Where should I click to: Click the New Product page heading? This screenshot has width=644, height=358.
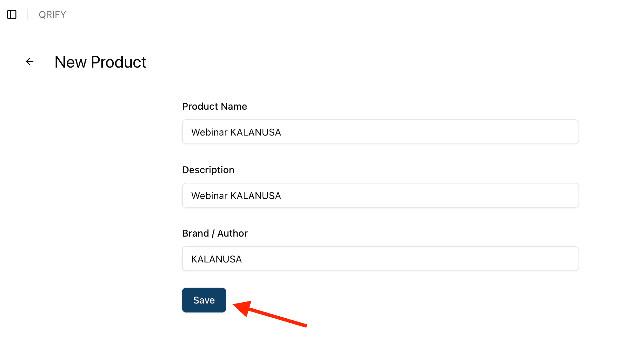[x=100, y=62]
